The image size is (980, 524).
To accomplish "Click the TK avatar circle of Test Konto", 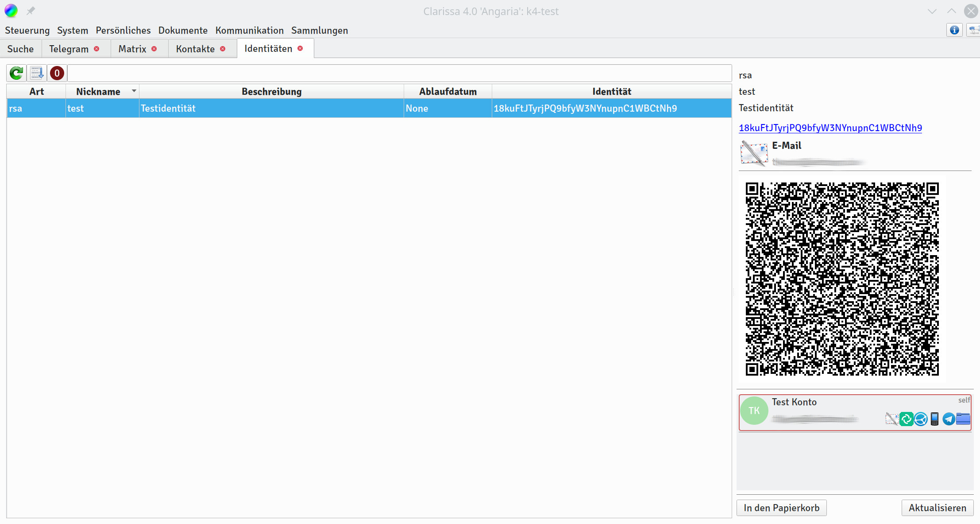I will click(x=754, y=411).
